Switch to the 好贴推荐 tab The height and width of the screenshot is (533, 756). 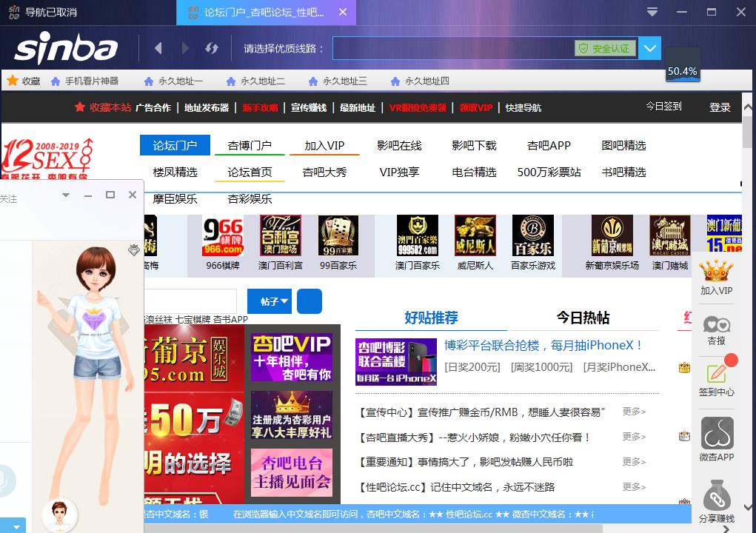[431, 318]
